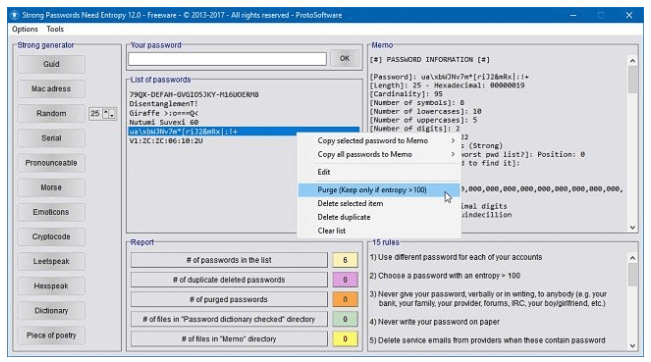Generate a Guid password

point(51,64)
